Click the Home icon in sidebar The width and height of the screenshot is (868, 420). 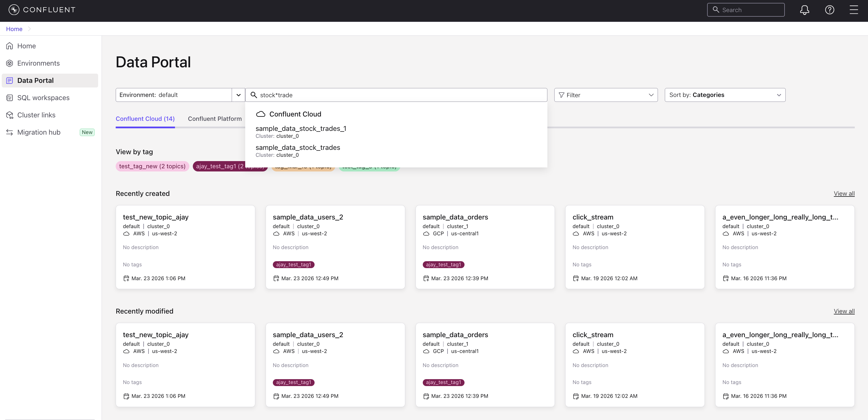(x=9, y=46)
